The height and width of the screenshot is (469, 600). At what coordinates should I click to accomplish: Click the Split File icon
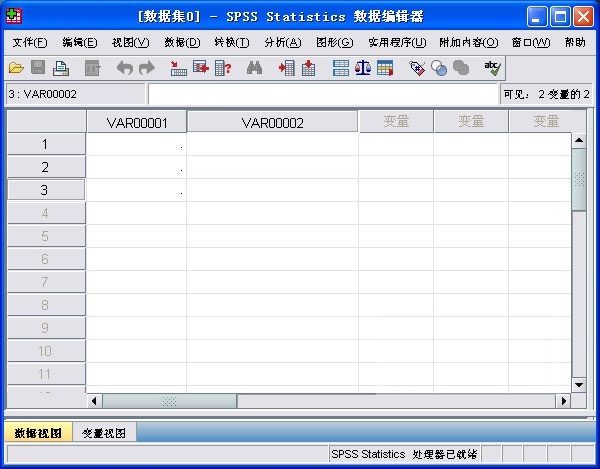click(341, 68)
